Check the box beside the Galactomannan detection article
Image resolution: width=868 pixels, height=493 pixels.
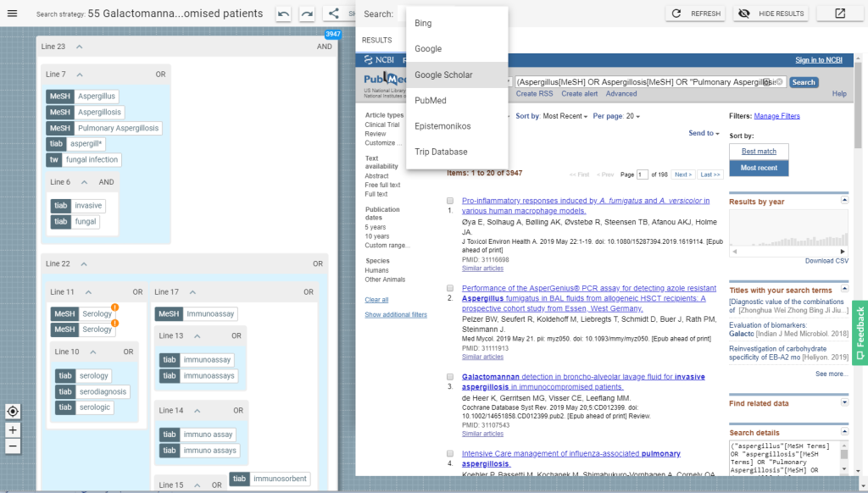449,376
